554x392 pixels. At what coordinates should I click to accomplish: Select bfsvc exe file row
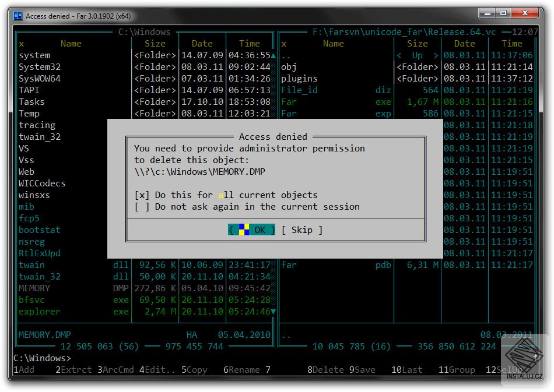click(144, 300)
